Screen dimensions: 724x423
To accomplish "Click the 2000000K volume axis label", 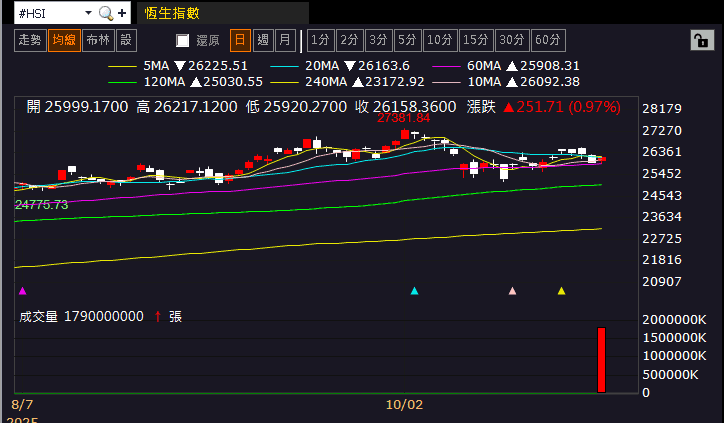I will click(x=675, y=320).
